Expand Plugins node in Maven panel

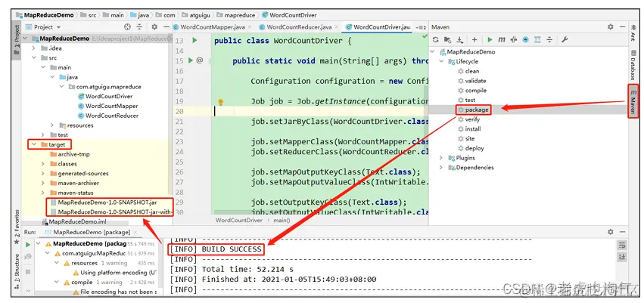441,158
